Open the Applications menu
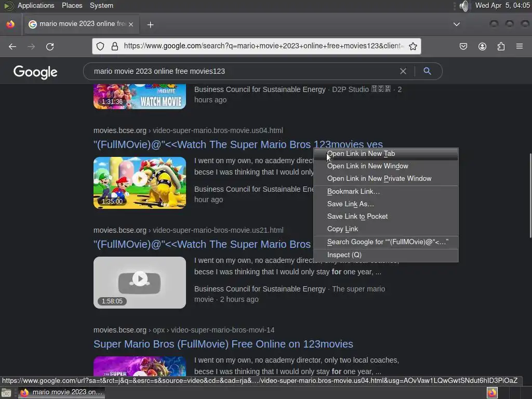 [36, 5]
